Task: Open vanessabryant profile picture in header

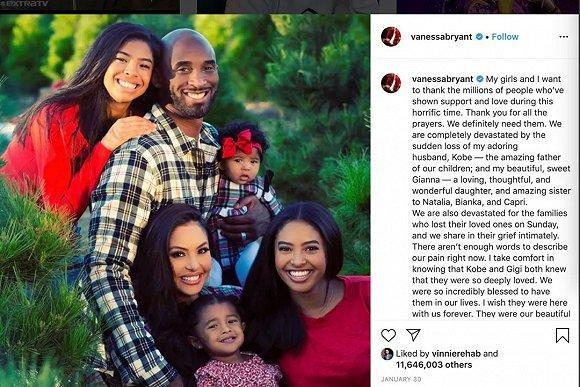Action: [391, 37]
